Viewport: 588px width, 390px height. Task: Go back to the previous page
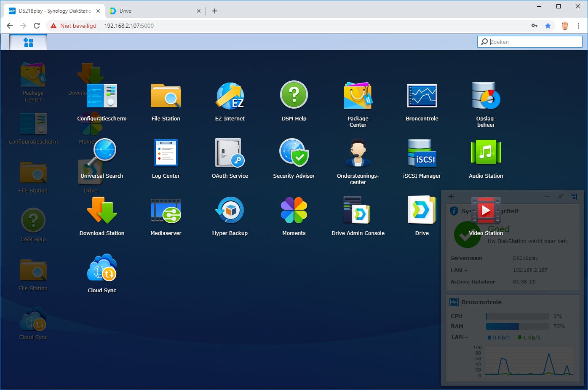click(x=10, y=26)
